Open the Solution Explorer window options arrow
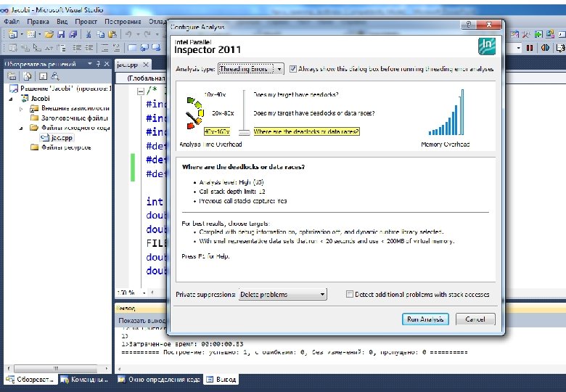 (90, 64)
